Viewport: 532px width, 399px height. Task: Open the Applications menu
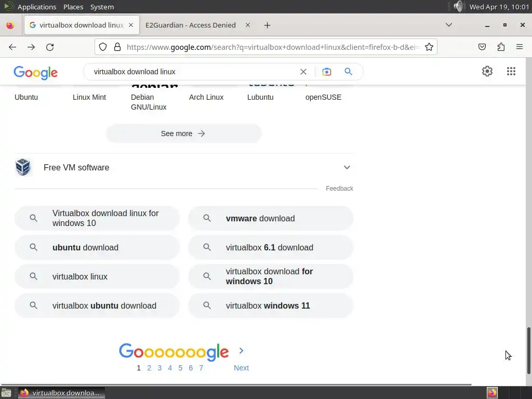[x=37, y=7]
